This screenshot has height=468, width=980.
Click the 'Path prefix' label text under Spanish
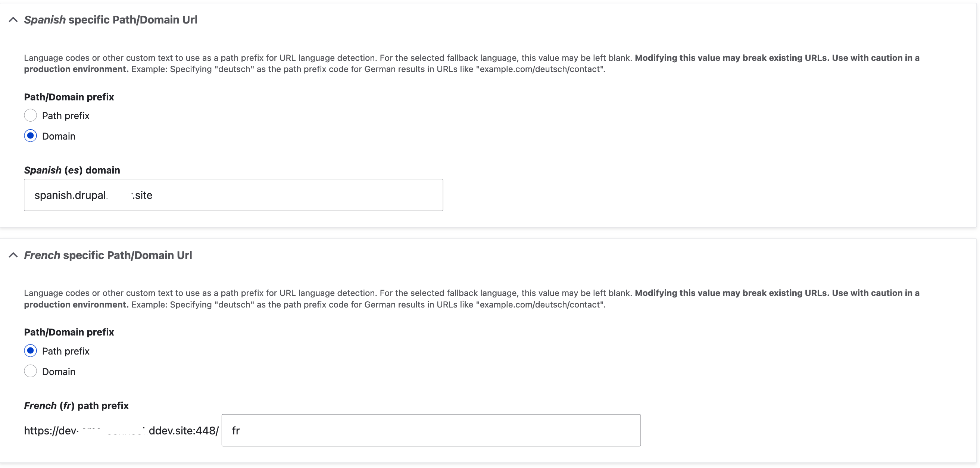tap(65, 116)
